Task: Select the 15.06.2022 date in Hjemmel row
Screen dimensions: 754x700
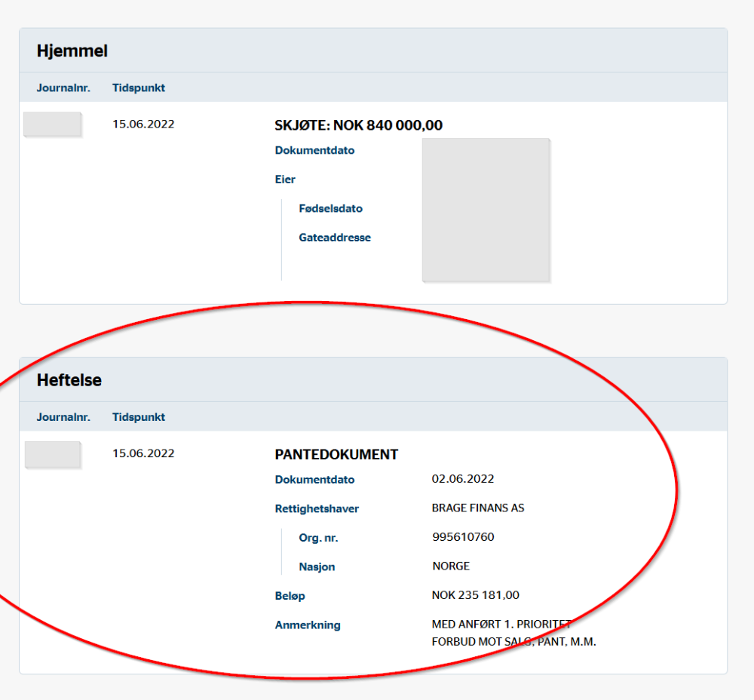Action: [x=143, y=124]
